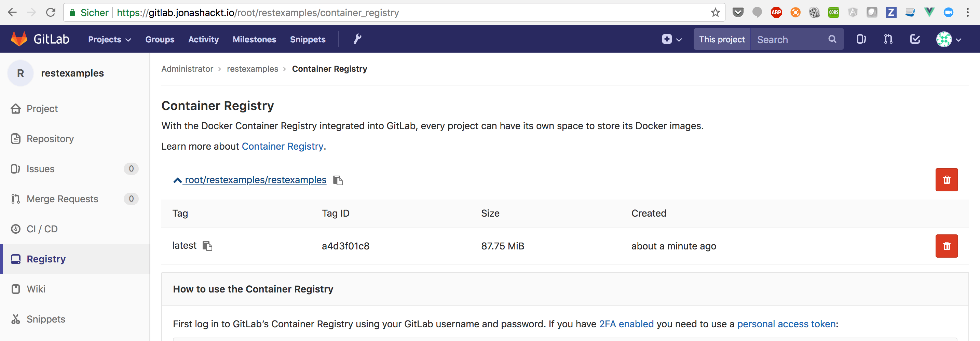
Task: Copy the root/restexamples/restexamples image path
Action: (338, 180)
